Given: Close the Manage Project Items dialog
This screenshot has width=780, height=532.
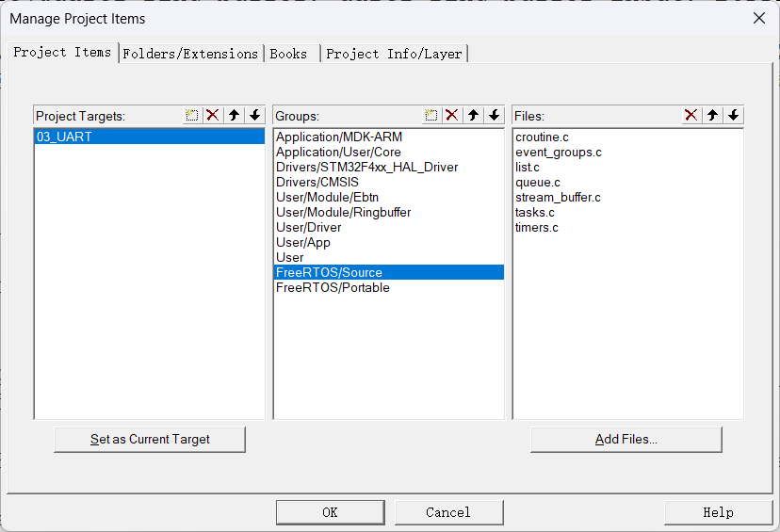Looking at the screenshot, I should (759, 19).
